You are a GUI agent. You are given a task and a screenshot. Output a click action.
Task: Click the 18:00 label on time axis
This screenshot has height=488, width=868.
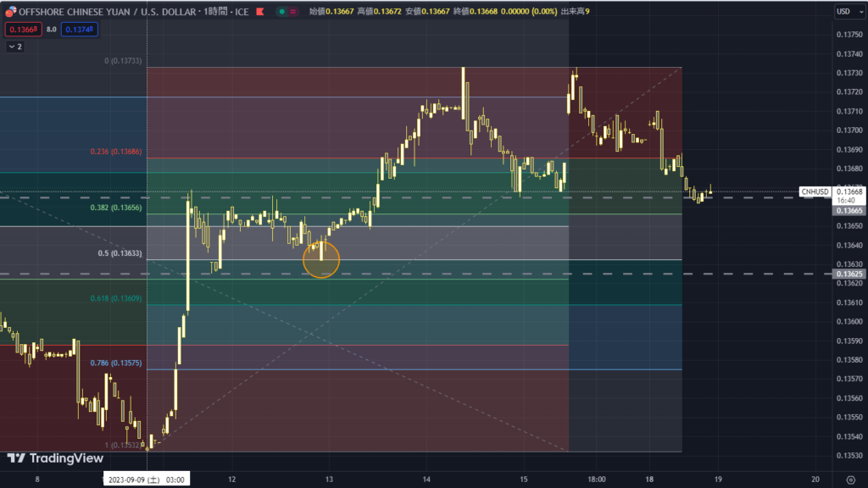click(597, 480)
